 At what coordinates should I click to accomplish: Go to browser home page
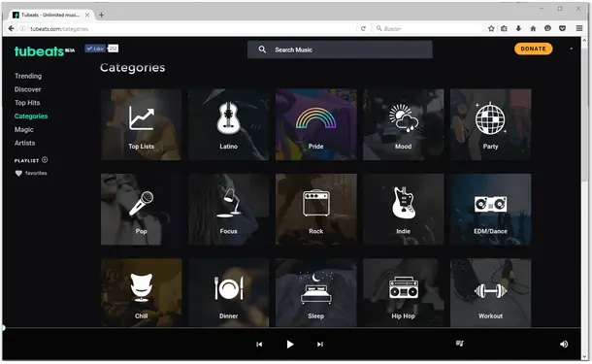pyautogui.click(x=533, y=28)
